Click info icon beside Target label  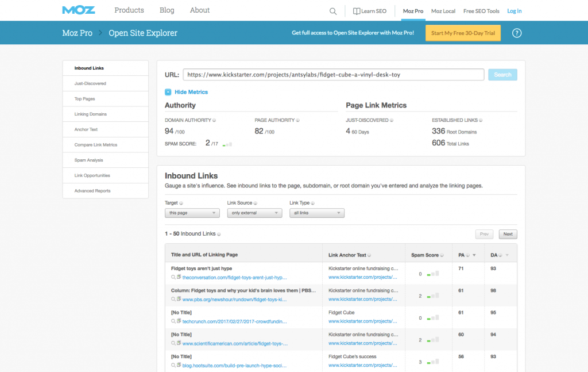(x=181, y=203)
